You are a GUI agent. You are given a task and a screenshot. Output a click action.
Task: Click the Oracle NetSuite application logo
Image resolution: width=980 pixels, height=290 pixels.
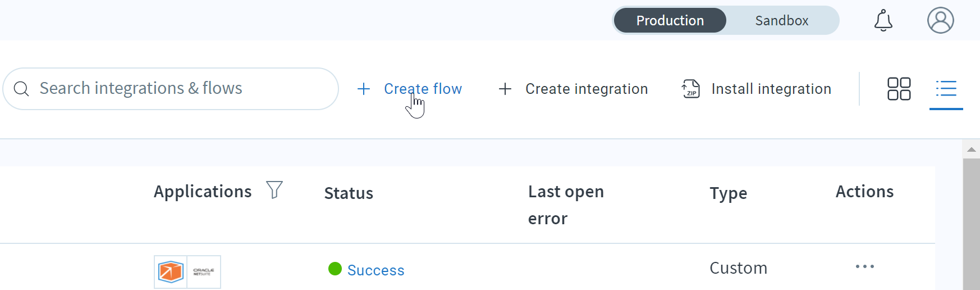[x=203, y=272]
